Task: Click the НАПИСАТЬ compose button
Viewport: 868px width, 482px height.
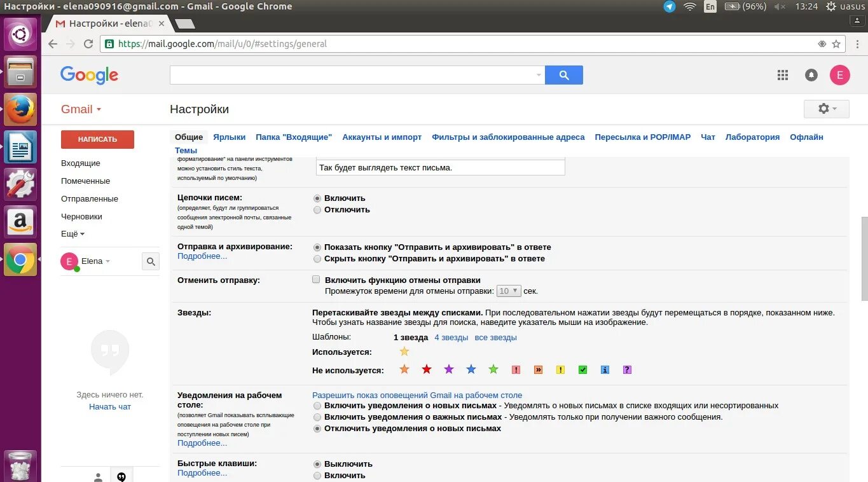Action: [x=97, y=139]
